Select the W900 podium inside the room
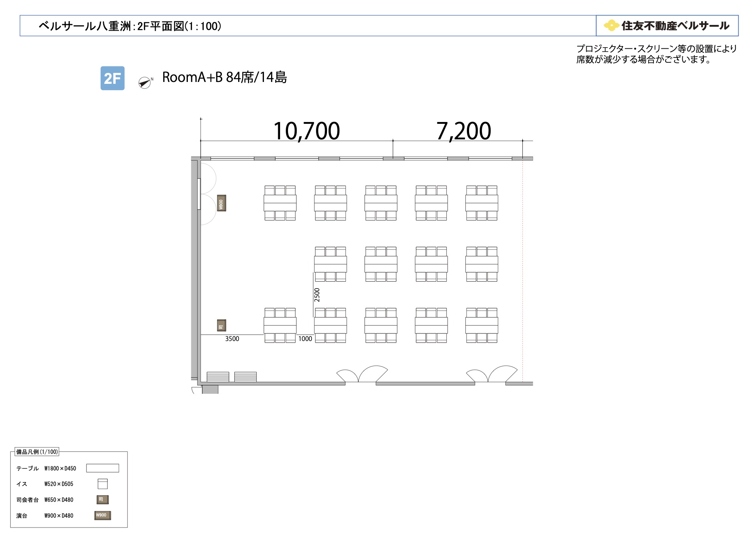Screen dimensions: 756x534 point(222,203)
